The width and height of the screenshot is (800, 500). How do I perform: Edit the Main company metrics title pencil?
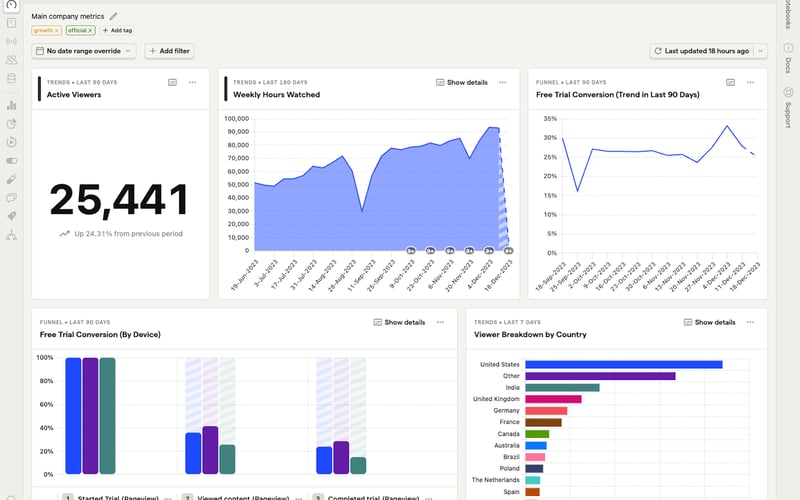tap(113, 16)
